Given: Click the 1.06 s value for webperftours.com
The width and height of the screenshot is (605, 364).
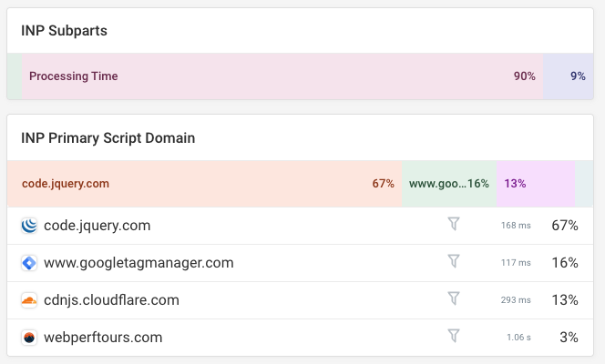Looking at the screenshot, I should 518,339.
